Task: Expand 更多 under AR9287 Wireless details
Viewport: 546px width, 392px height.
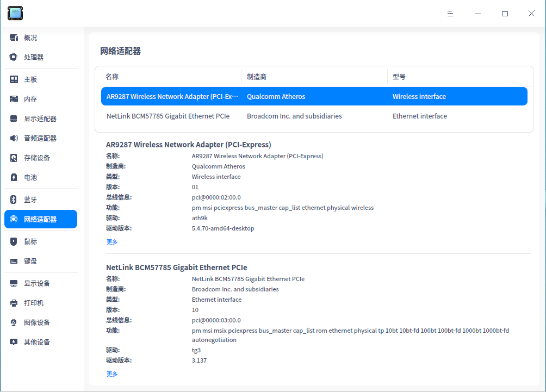Action: click(112, 241)
